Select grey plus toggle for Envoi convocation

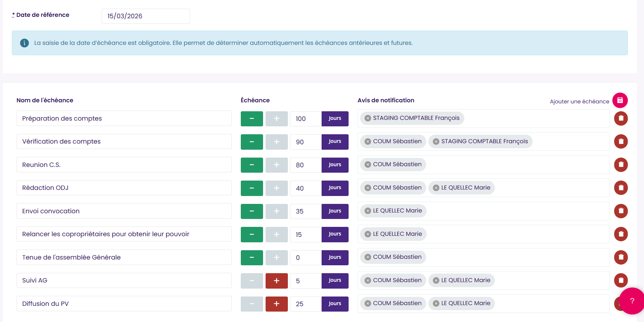pos(277,211)
